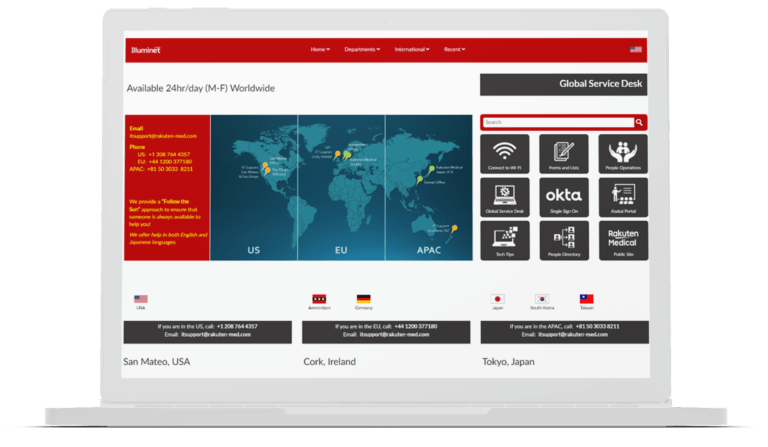Click the Auckland NZ map pin
Image resolution: width=768 pixels, height=447 pixels.
454,229
